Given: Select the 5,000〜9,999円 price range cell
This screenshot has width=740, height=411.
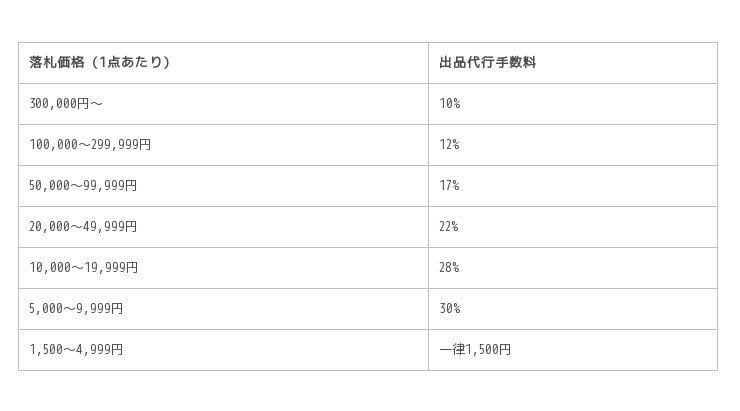Looking at the screenshot, I should (76, 309).
